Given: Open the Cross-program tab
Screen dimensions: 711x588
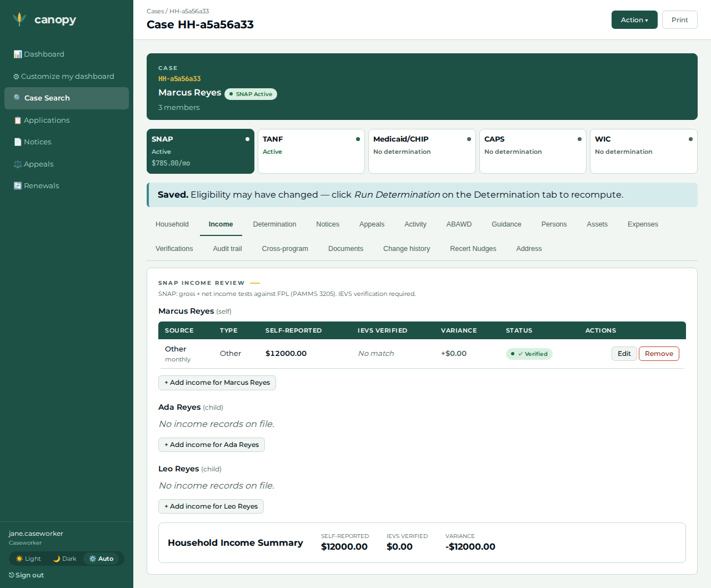Looking at the screenshot, I should (285, 249).
